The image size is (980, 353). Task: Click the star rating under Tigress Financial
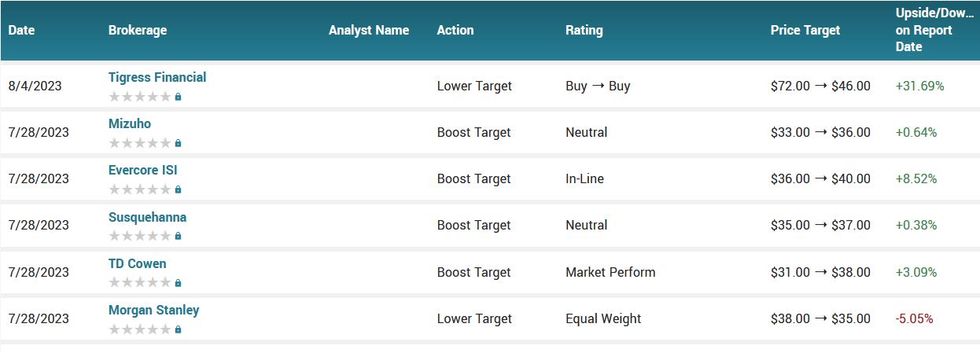click(140, 97)
